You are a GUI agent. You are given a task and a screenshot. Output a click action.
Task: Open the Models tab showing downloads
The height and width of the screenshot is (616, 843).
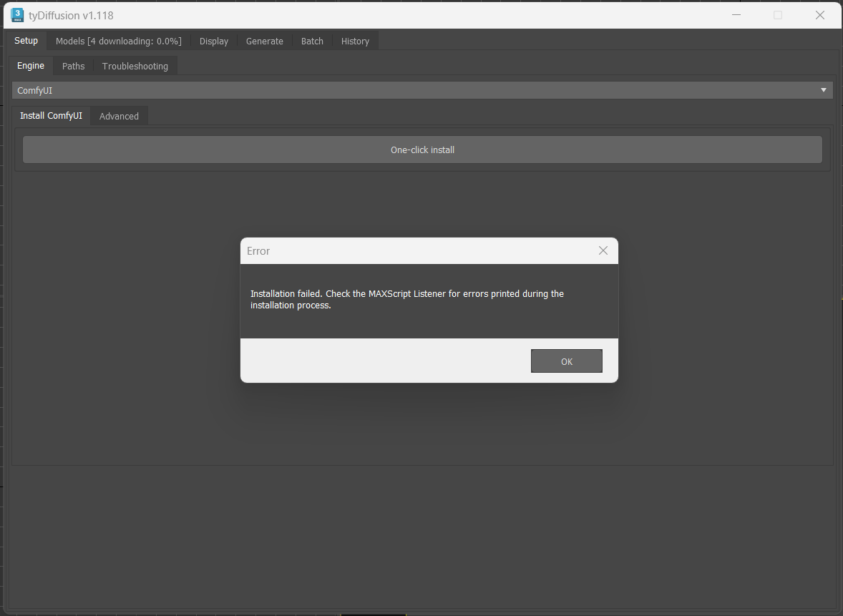[118, 41]
